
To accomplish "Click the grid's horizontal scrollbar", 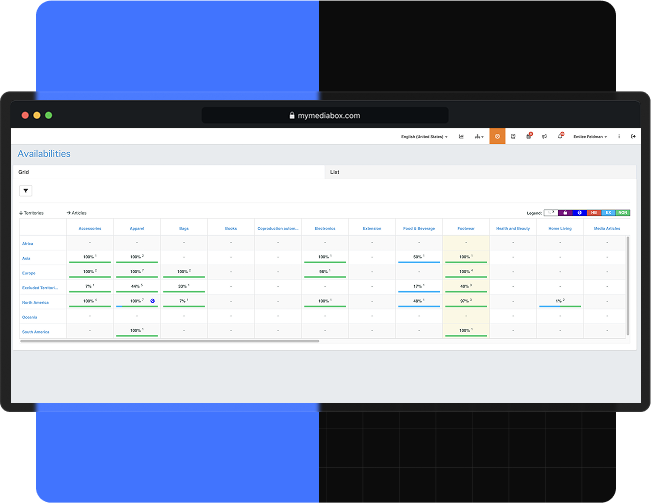I will coord(168,341).
